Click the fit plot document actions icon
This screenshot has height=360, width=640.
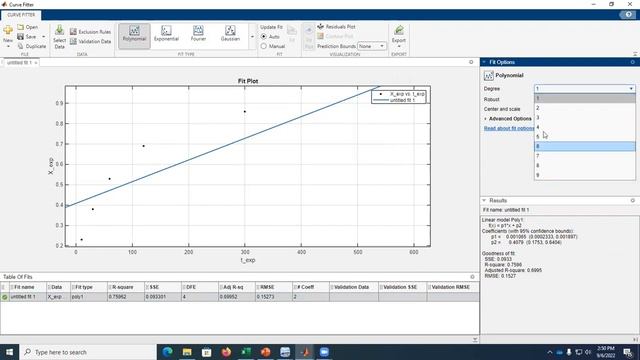(x=471, y=62)
